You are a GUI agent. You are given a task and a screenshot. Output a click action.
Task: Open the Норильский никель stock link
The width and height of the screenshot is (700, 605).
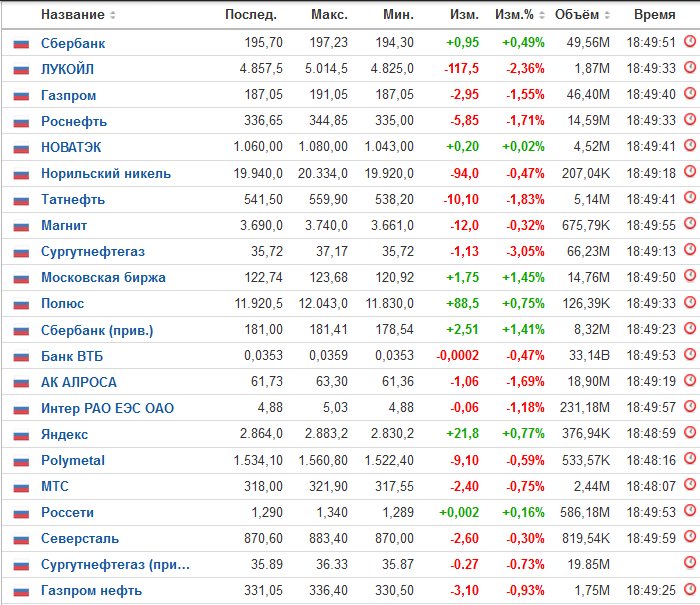[x=106, y=173]
